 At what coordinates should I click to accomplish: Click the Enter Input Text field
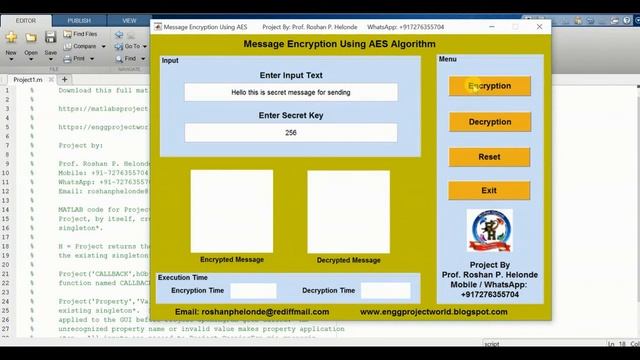[x=291, y=93]
